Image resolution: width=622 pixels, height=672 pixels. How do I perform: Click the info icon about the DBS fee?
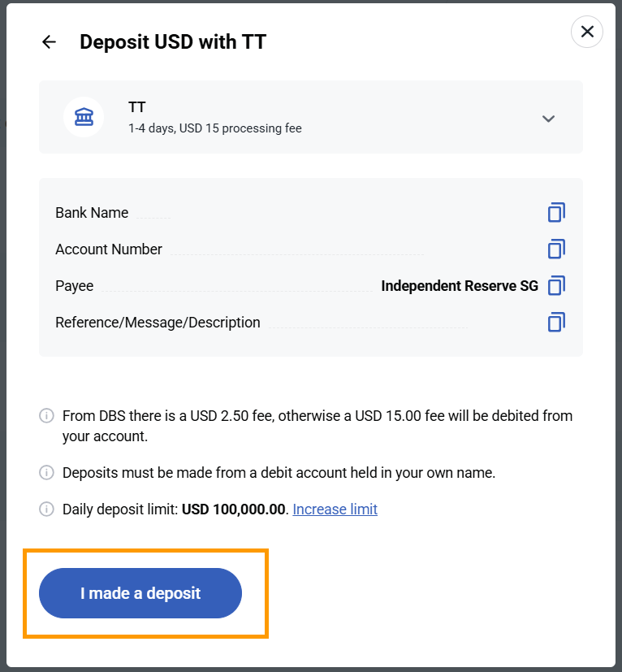tap(46, 415)
